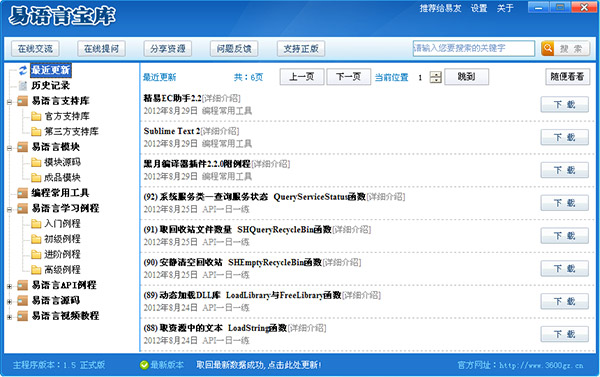Expand the 易语言API例程 tree node

pos(9,286)
